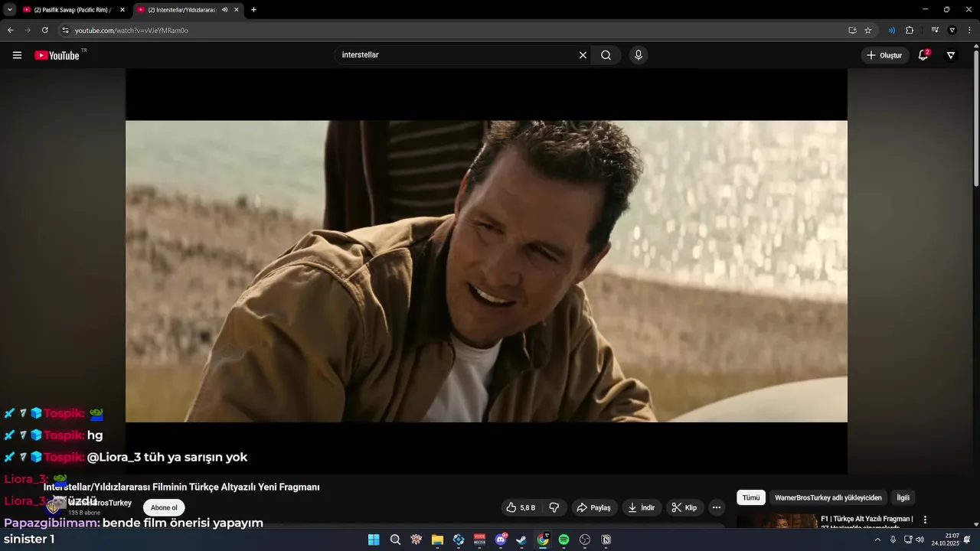Open Windows taskbar search
Viewport: 980px width, 551px height.
pos(395,540)
